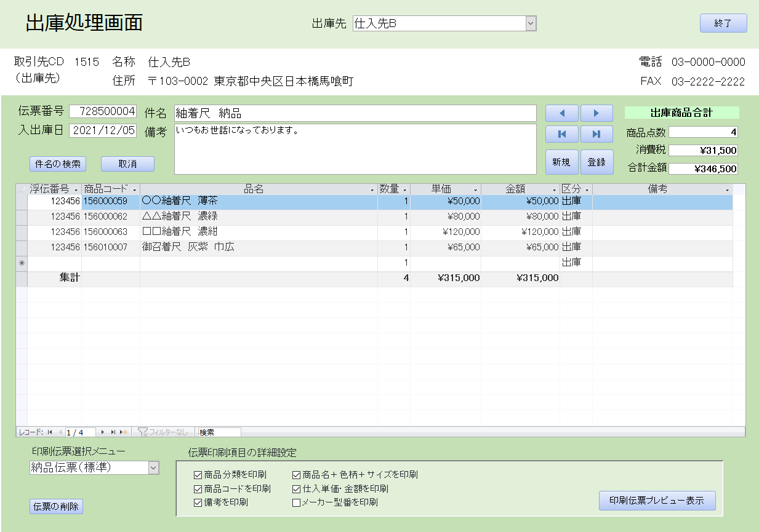Click the 入出庫日 date field
Image resolution: width=759 pixels, height=532 pixels.
click(103, 130)
